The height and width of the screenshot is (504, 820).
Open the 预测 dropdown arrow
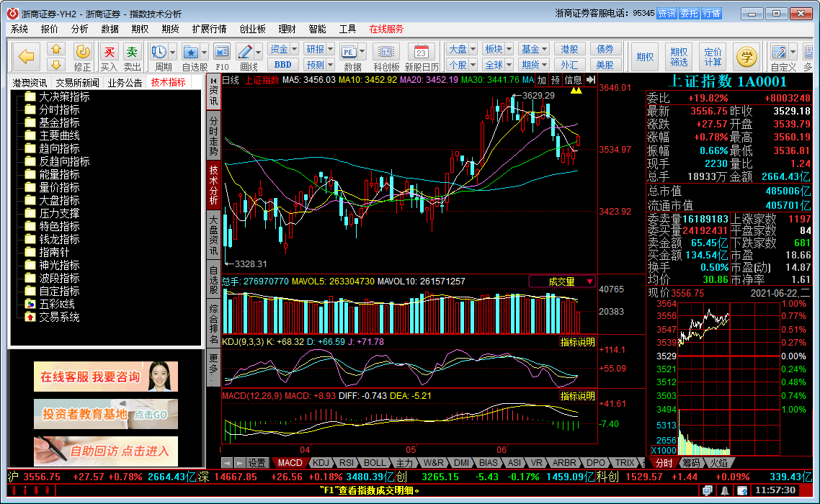[x=330, y=65]
